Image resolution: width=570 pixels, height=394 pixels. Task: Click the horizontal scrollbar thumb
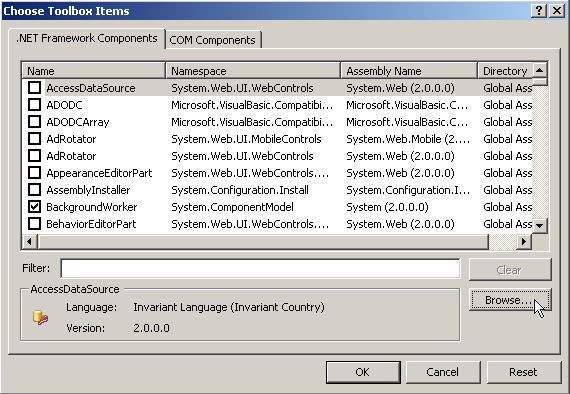point(263,241)
